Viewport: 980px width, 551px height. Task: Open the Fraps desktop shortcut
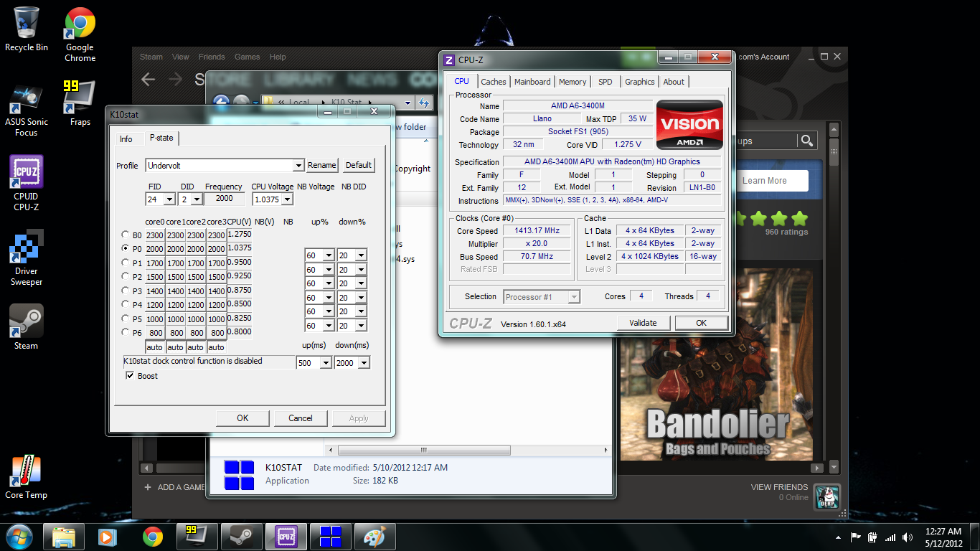coord(80,103)
